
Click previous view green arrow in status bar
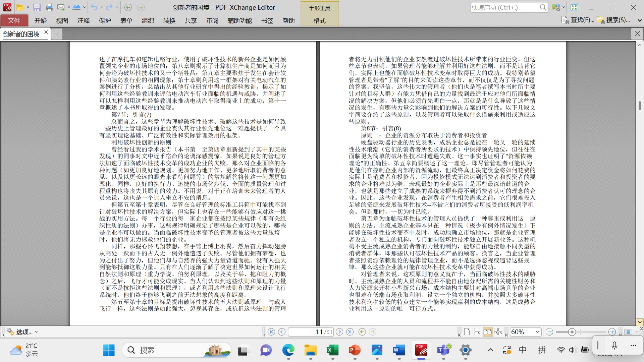(x=362, y=332)
